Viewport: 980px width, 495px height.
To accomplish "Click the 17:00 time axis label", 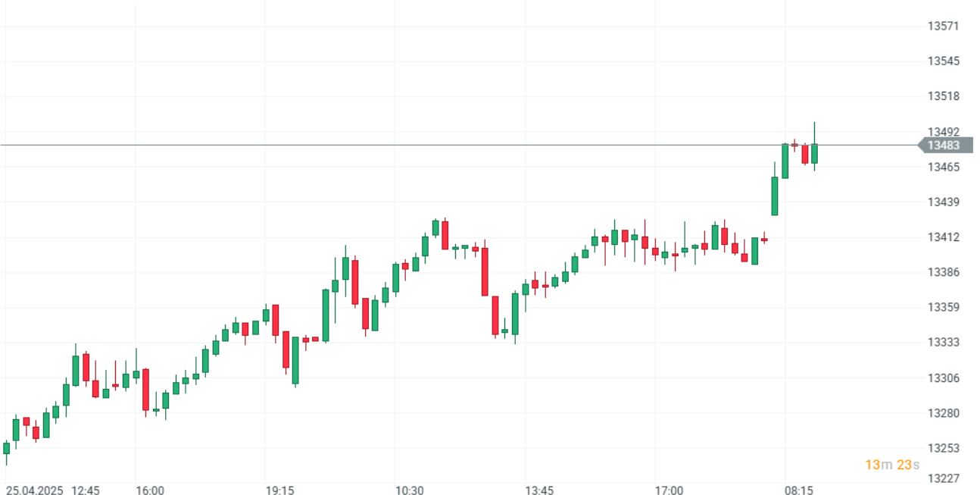I will [669, 490].
